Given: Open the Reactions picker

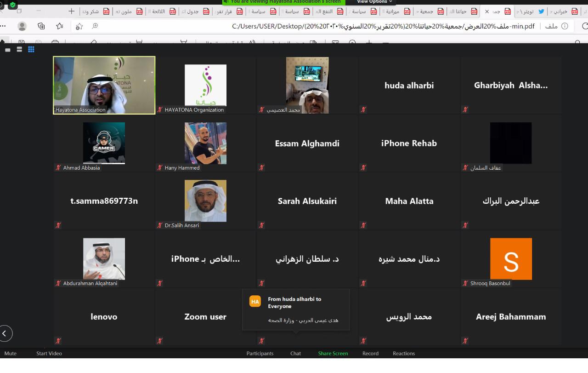Looking at the screenshot, I should coord(404,353).
